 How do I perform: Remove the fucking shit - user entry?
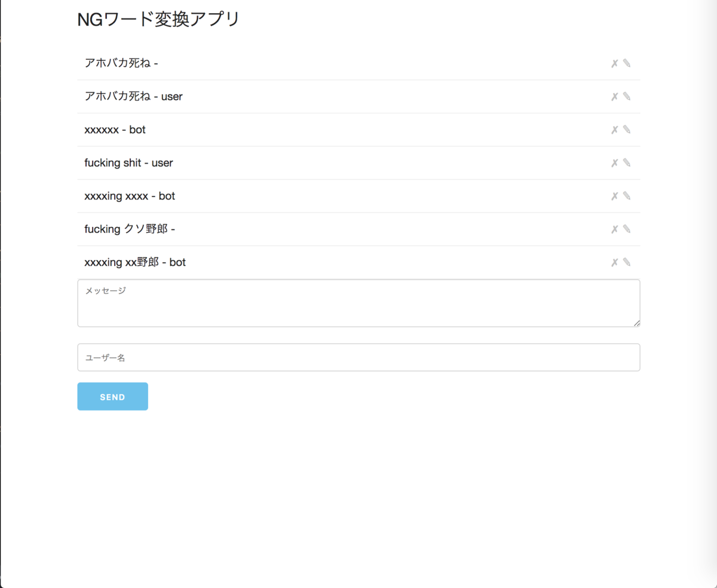(613, 162)
